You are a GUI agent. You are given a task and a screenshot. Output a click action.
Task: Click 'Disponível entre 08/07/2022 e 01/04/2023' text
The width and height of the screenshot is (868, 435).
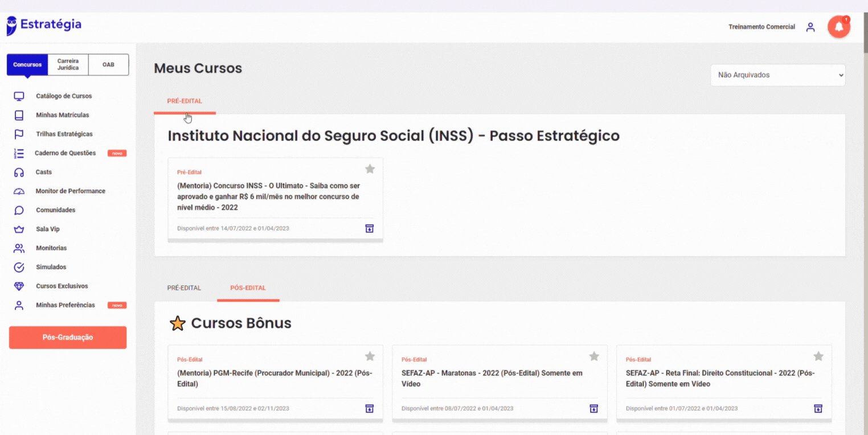point(457,408)
